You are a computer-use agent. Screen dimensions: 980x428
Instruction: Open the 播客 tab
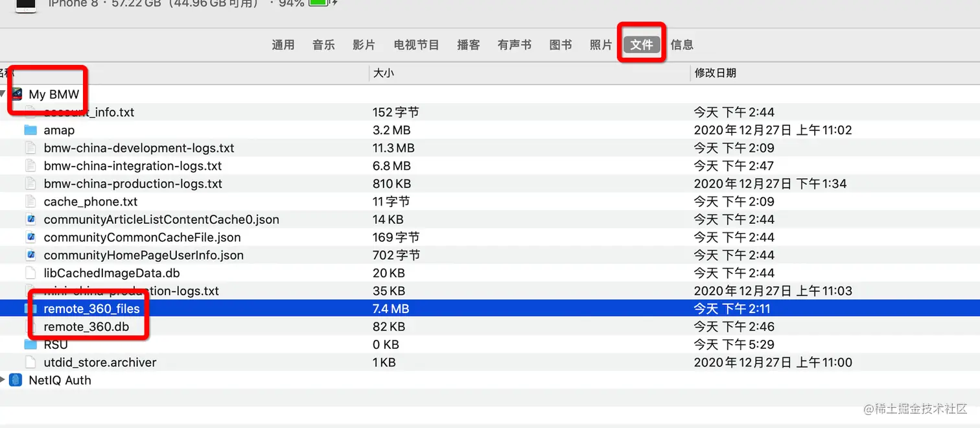[x=469, y=45]
